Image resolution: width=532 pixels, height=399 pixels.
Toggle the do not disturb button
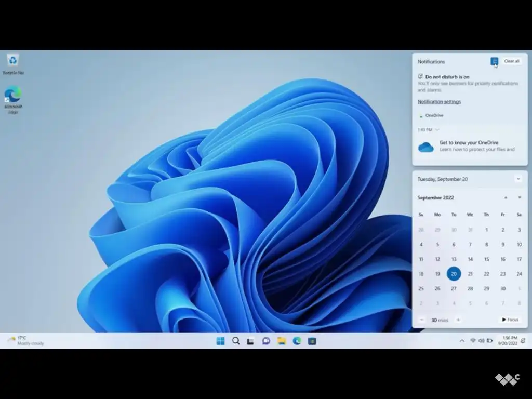495,61
